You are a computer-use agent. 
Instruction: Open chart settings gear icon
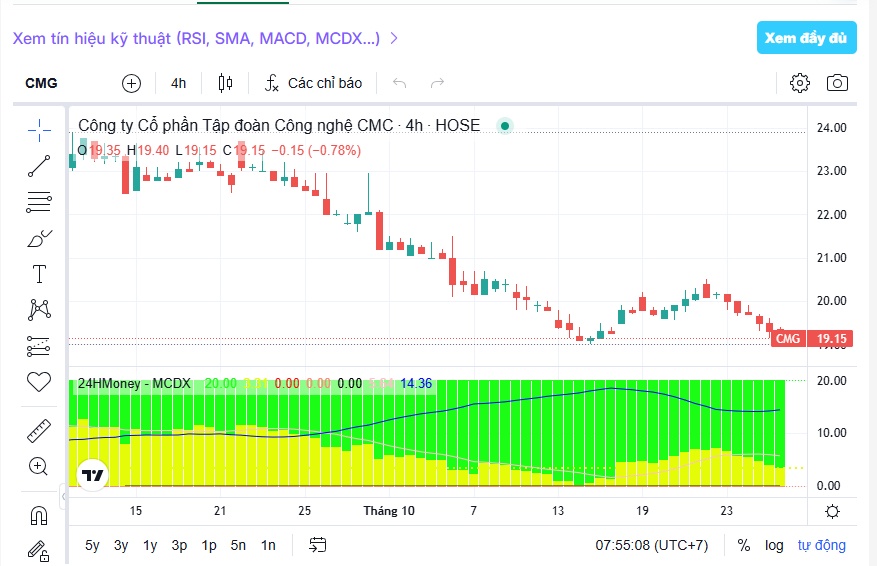[800, 83]
